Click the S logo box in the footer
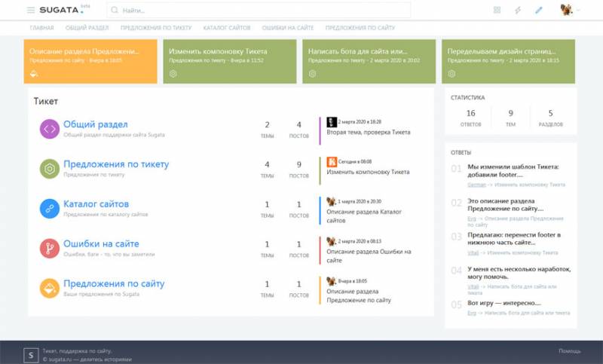The height and width of the screenshot is (364, 603). click(x=31, y=355)
